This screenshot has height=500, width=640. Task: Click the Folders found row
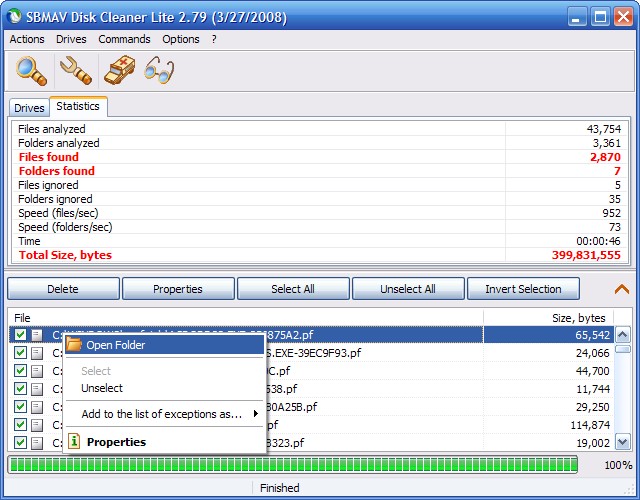[x=320, y=171]
